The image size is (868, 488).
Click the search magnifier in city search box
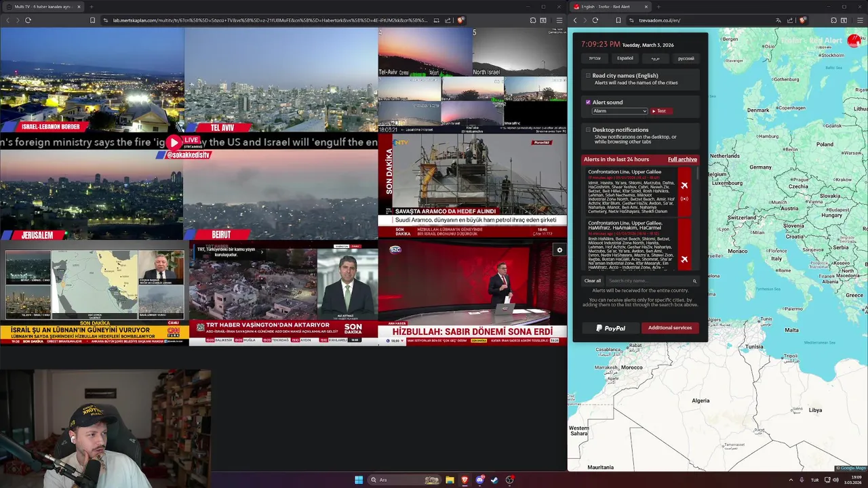[694, 281]
